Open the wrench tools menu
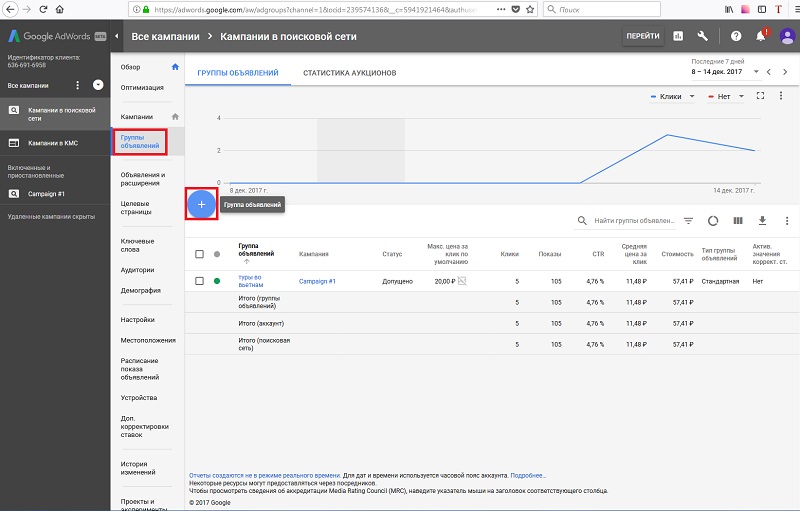The image size is (800, 511). pyautogui.click(x=703, y=36)
